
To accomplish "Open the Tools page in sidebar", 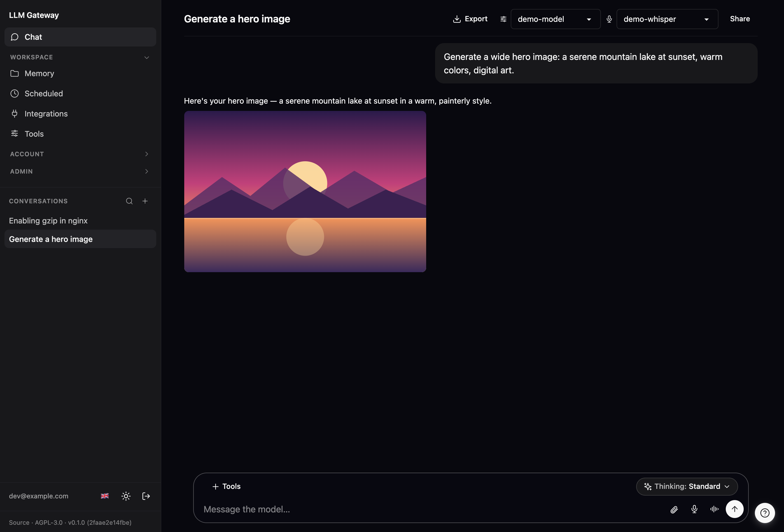I will pos(80,134).
